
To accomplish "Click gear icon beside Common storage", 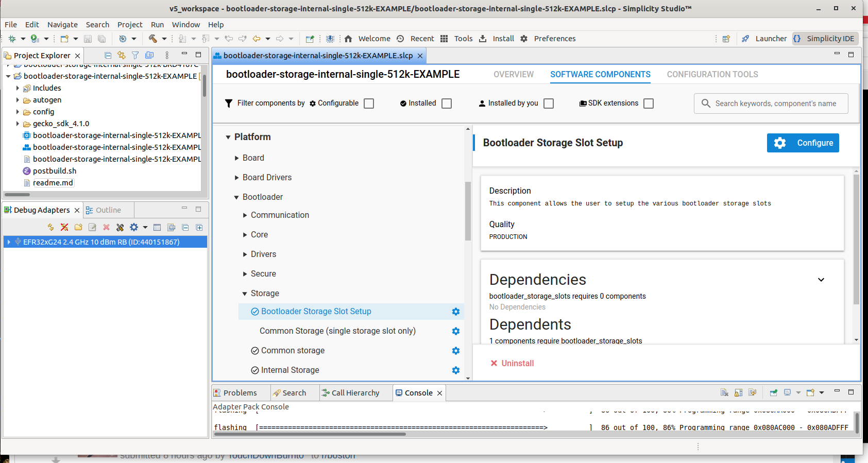I will [x=455, y=351].
